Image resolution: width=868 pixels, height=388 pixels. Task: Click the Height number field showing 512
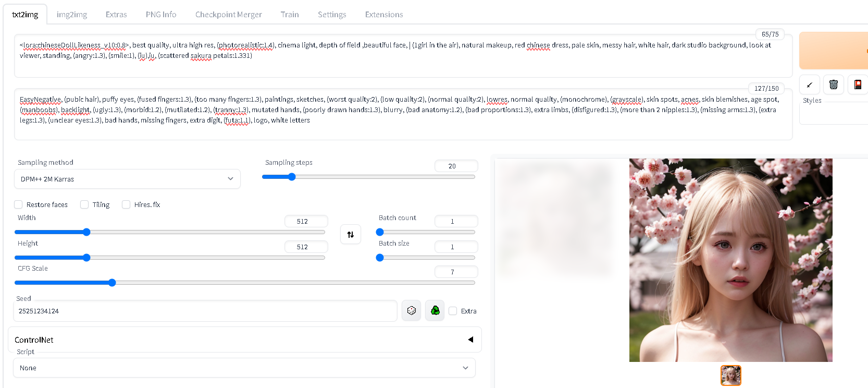tap(306, 247)
